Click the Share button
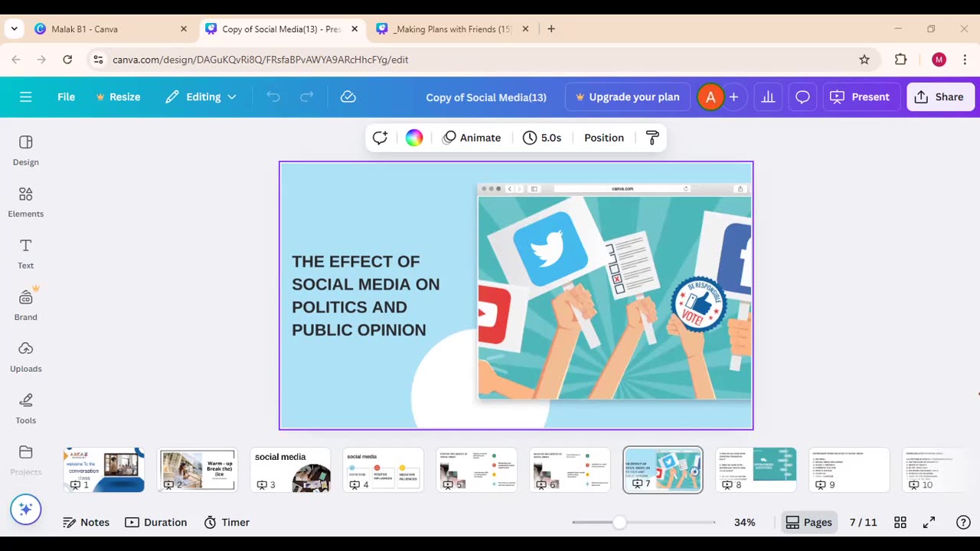The image size is (980, 551). (940, 97)
